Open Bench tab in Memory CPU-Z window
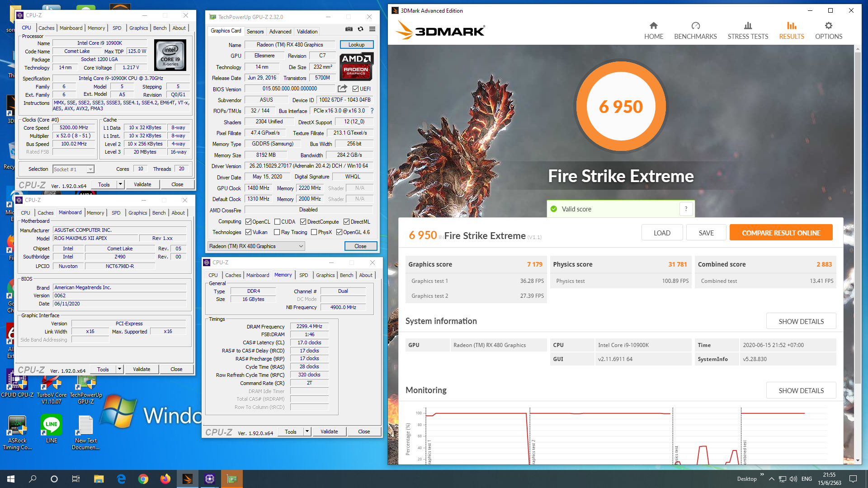The width and height of the screenshot is (868, 488). click(x=347, y=275)
